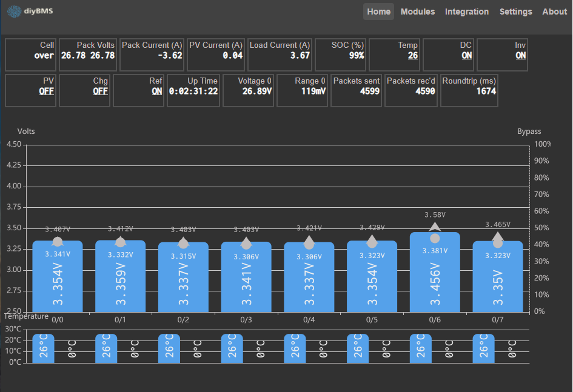
Task: Toggle the Ref ON state
Action: coord(157,91)
